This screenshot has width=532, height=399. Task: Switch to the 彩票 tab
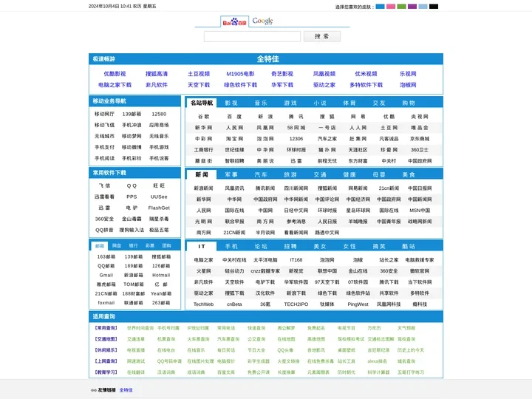point(149,245)
